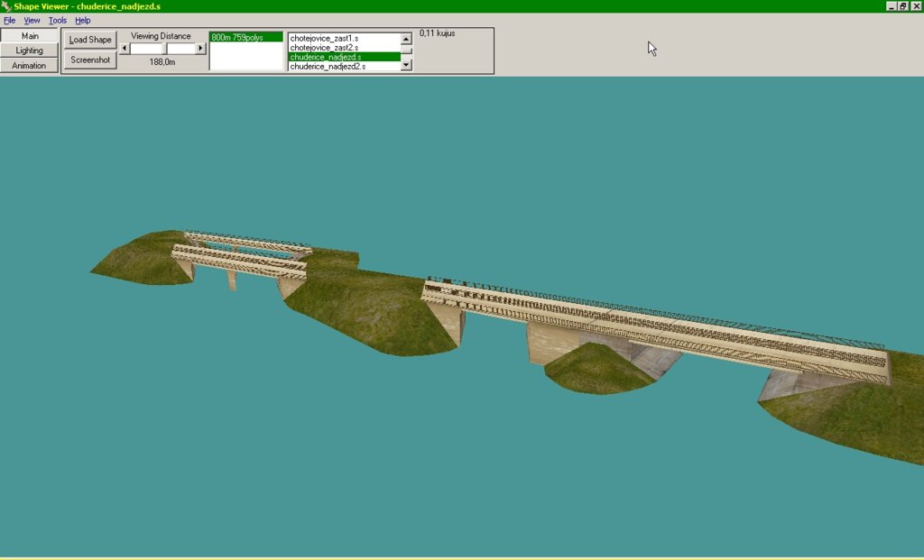Restore down the Shape Viewer window

click(903, 6)
